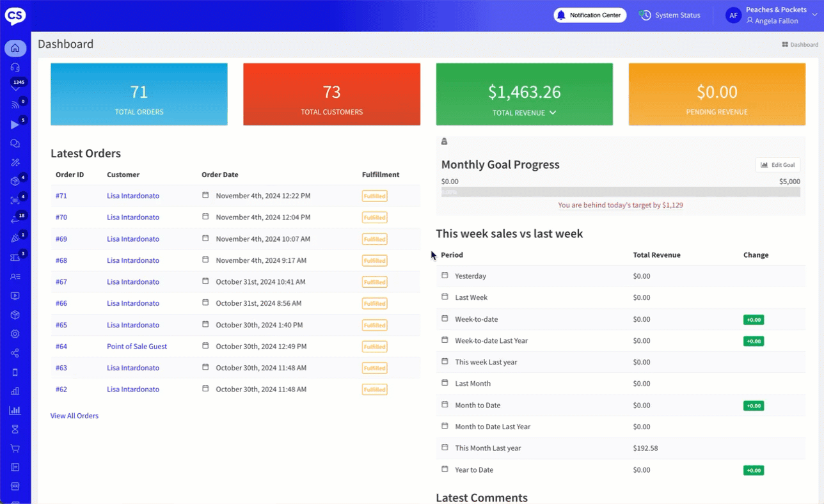
Task: Open the shopping cart icon in sidebar
Action: [x=15, y=448]
